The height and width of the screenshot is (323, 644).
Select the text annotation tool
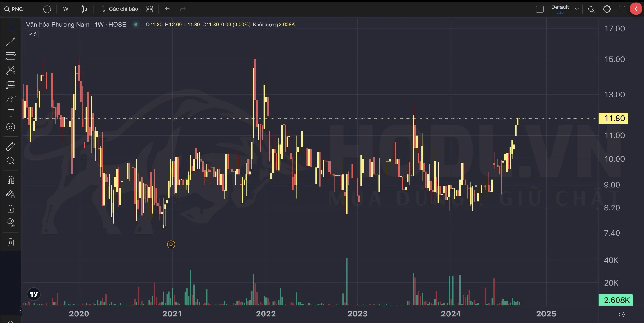(x=10, y=113)
